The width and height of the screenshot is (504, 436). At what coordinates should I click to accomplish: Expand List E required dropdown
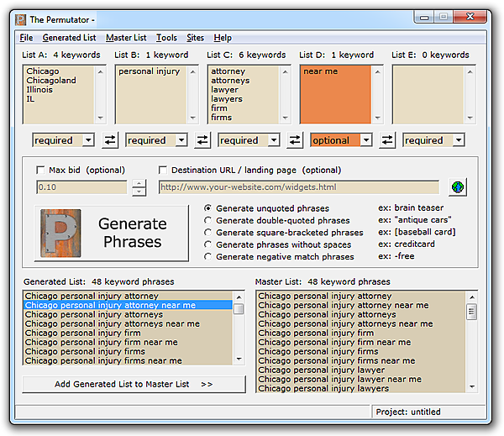(x=459, y=140)
